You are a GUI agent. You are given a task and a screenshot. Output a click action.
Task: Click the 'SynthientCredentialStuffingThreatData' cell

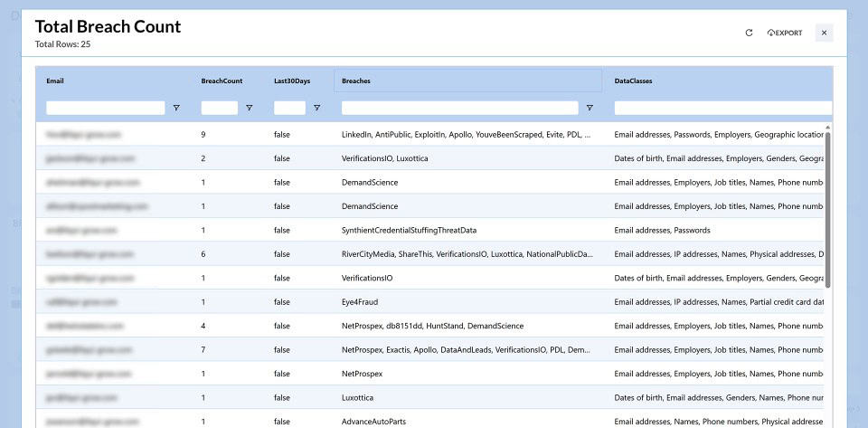tap(409, 231)
